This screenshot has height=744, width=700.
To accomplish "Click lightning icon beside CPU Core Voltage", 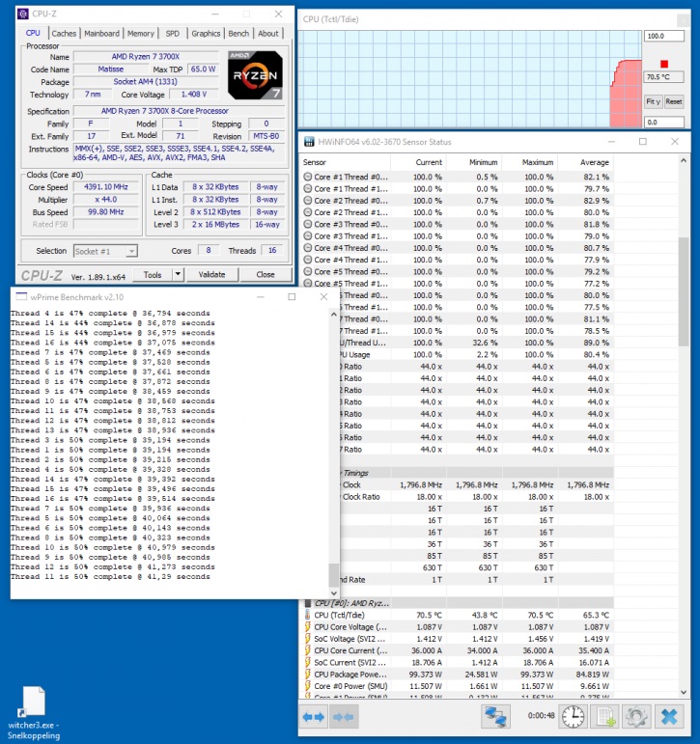I will click(308, 627).
